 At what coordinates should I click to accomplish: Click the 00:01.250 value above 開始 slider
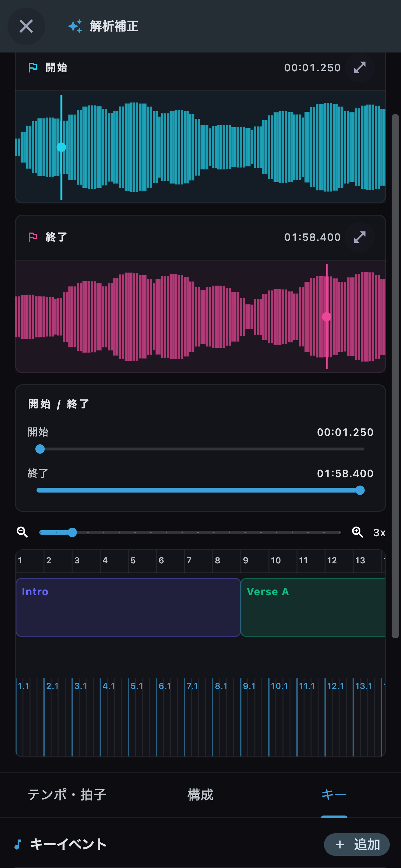pos(345,432)
